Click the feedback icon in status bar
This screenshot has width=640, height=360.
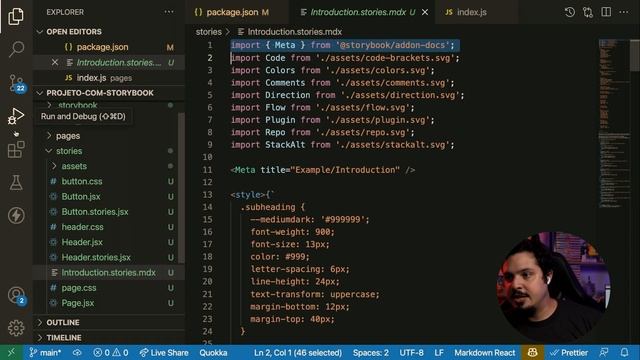pos(604,353)
